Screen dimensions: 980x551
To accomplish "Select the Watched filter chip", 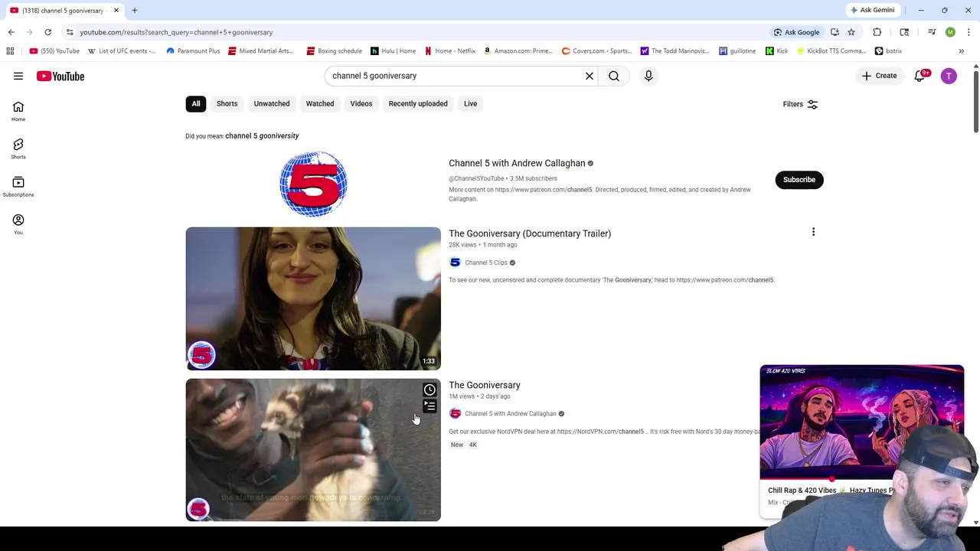I will [320, 103].
